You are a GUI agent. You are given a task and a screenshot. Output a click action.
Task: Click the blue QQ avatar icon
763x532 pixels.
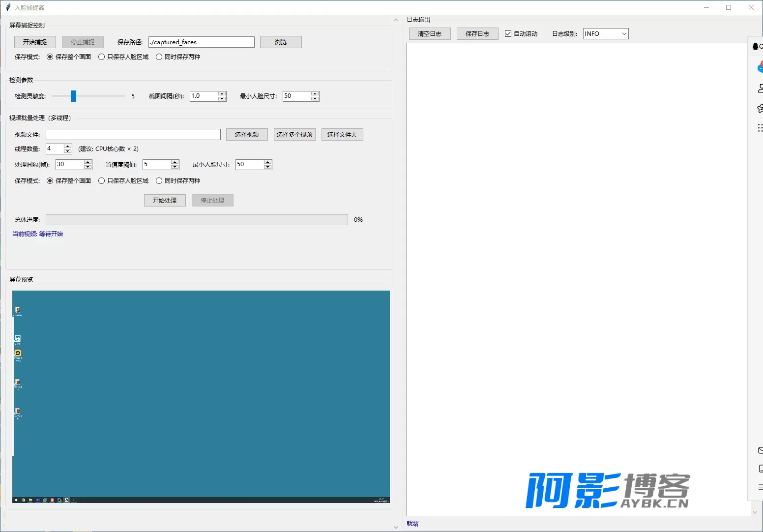click(x=760, y=67)
